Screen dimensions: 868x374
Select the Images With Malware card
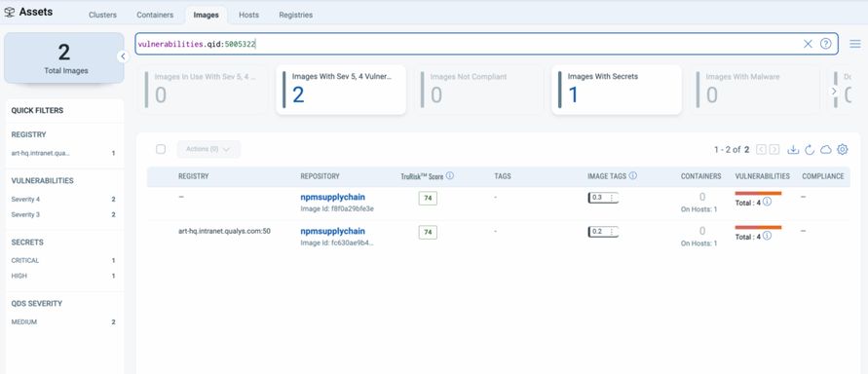755,90
